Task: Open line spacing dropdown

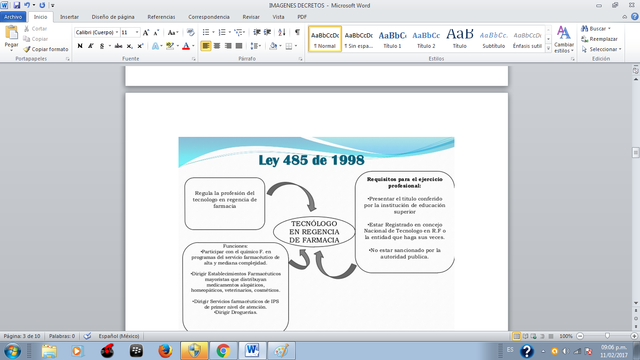Action: 256,46
